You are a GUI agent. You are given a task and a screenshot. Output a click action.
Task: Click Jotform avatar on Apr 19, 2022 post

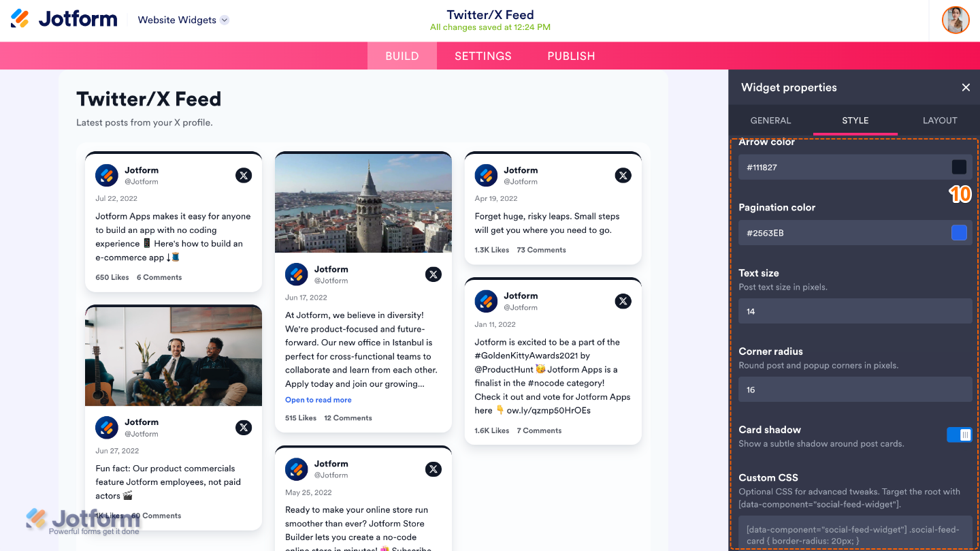coord(486,175)
